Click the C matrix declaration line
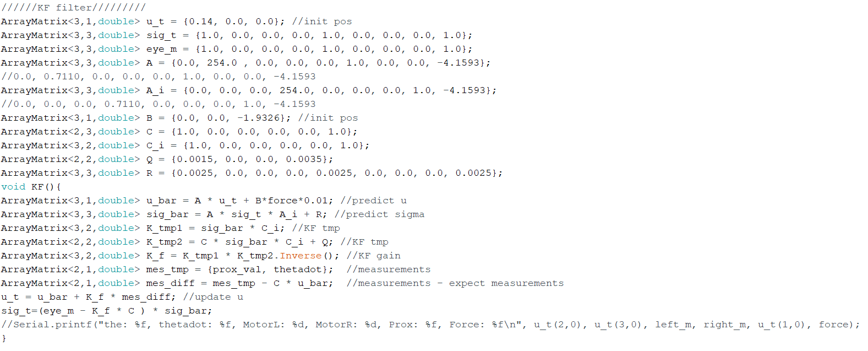The height and width of the screenshot is (351, 868). click(x=179, y=132)
